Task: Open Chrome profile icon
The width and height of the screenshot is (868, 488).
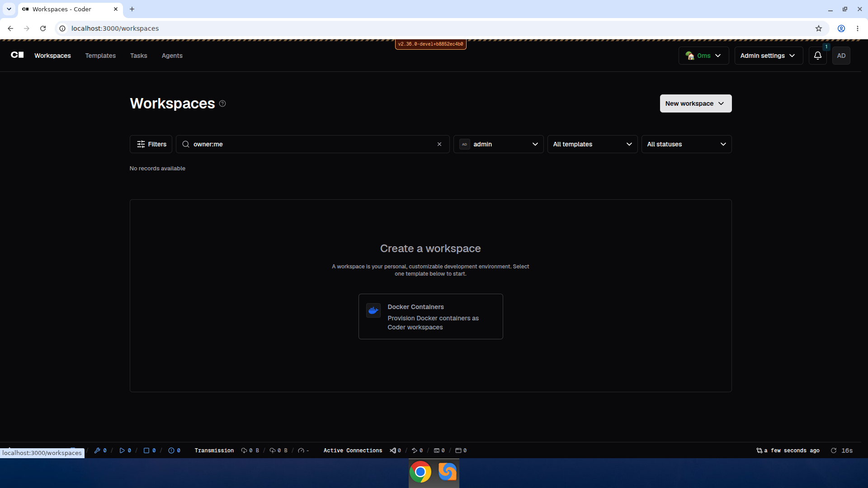Action: tap(841, 28)
